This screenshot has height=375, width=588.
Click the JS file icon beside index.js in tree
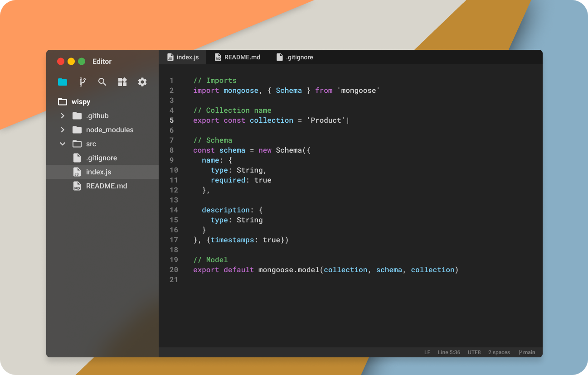[x=77, y=172]
